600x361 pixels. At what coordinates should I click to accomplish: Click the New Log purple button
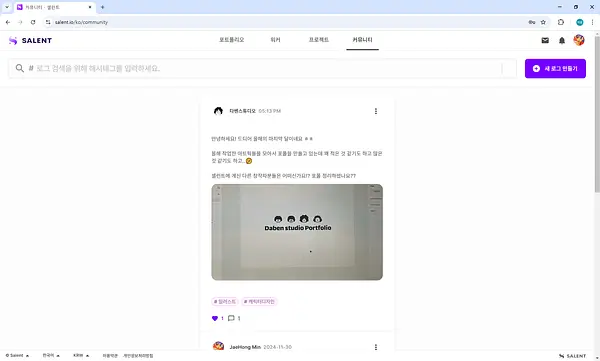click(555, 69)
